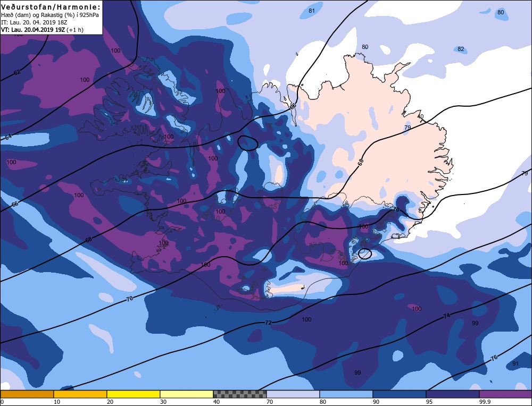Click the contour label 64
The width and height of the screenshot is (532, 406).
8,137
